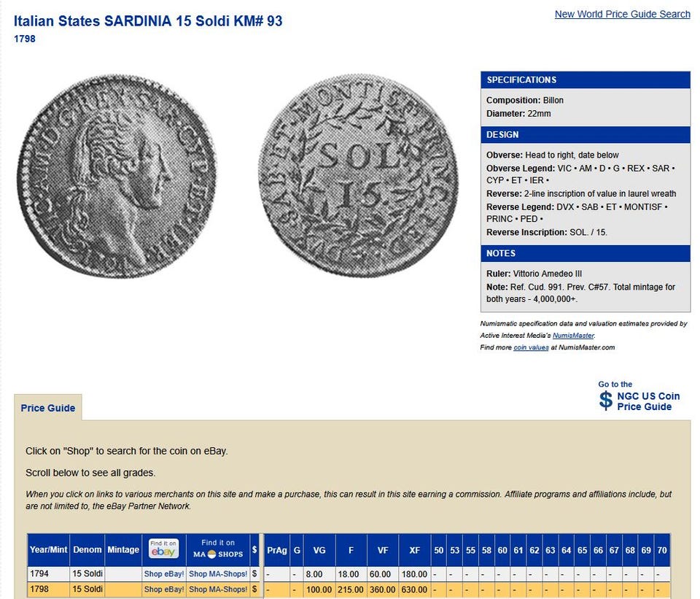700x599 pixels.
Task: Click the 18.00 F price
Action: tap(351, 574)
